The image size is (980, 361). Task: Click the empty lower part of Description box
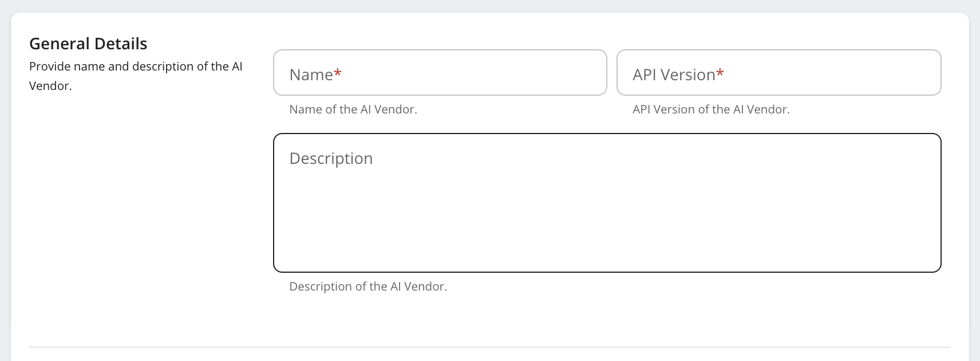tap(607, 241)
